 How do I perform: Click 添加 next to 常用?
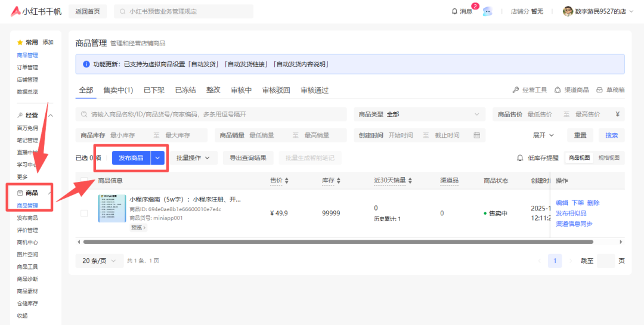[x=48, y=42]
